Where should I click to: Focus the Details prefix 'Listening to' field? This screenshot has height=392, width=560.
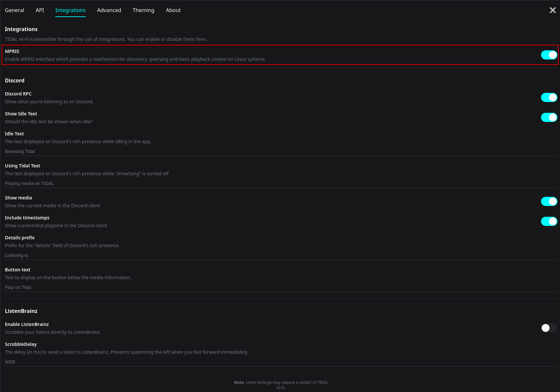(x=281, y=255)
